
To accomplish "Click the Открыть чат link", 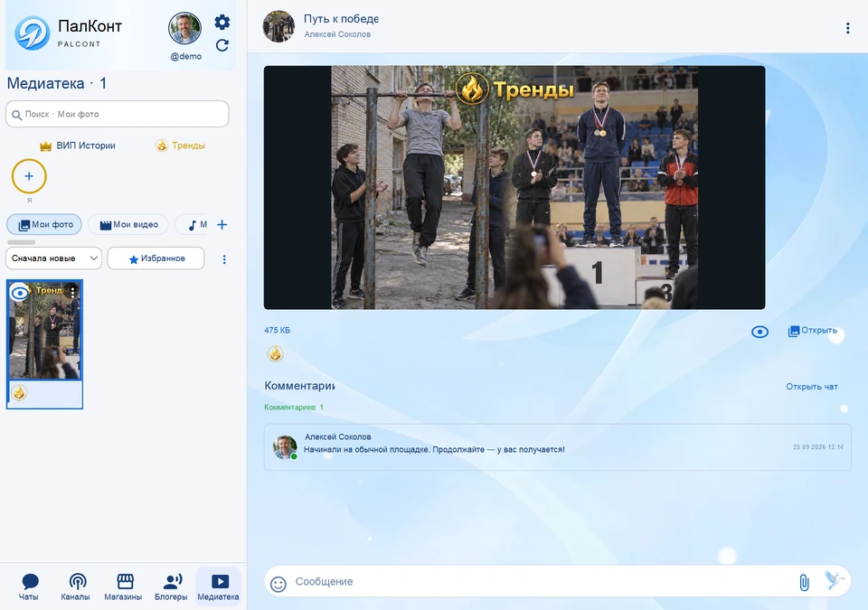I will click(x=812, y=387).
